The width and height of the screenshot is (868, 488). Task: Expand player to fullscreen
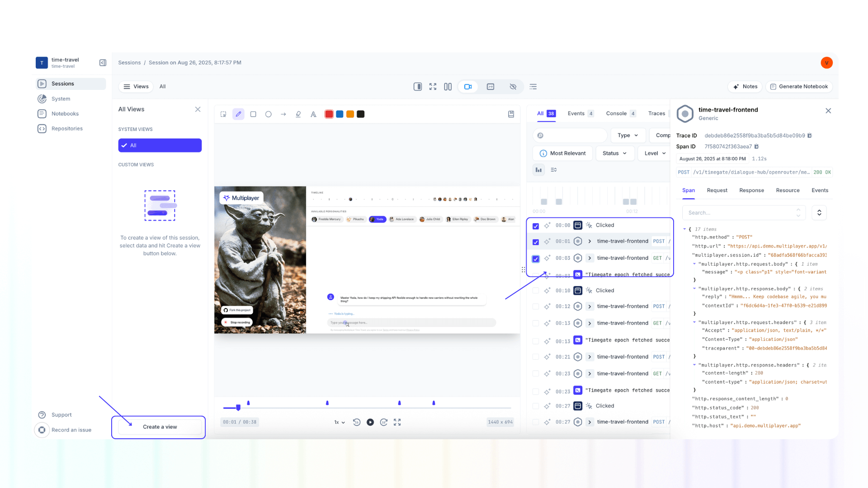tap(397, 422)
